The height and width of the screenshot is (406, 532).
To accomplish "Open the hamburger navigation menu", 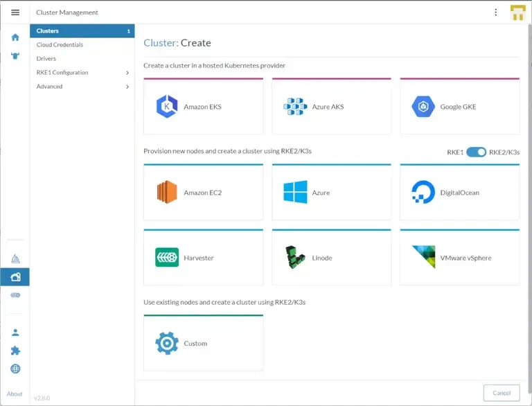I will [15, 12].
